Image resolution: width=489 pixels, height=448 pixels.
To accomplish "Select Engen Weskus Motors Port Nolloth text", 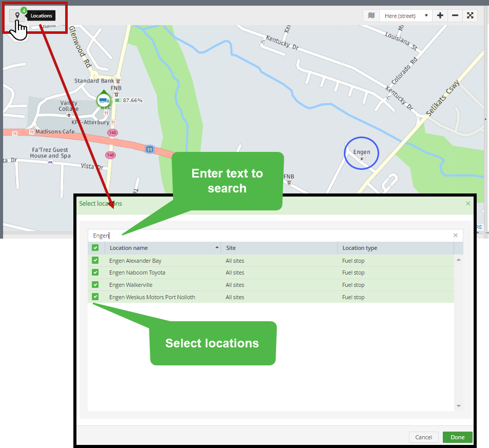I will tap(152, 297).
